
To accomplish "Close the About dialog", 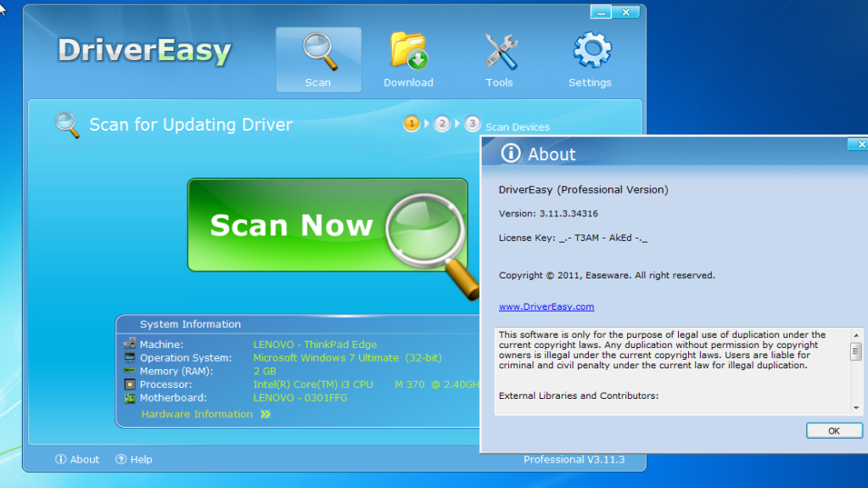I will 860,144.
